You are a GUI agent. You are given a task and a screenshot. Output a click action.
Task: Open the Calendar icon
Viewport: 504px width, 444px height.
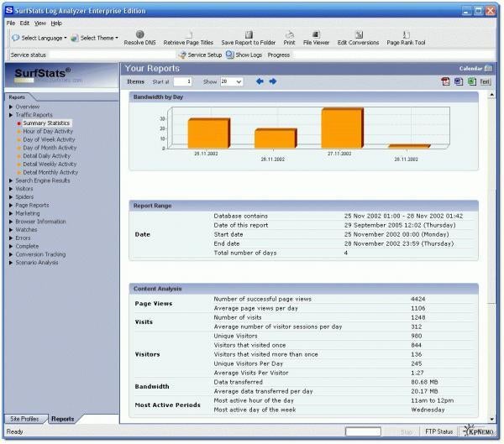(488, 68)
